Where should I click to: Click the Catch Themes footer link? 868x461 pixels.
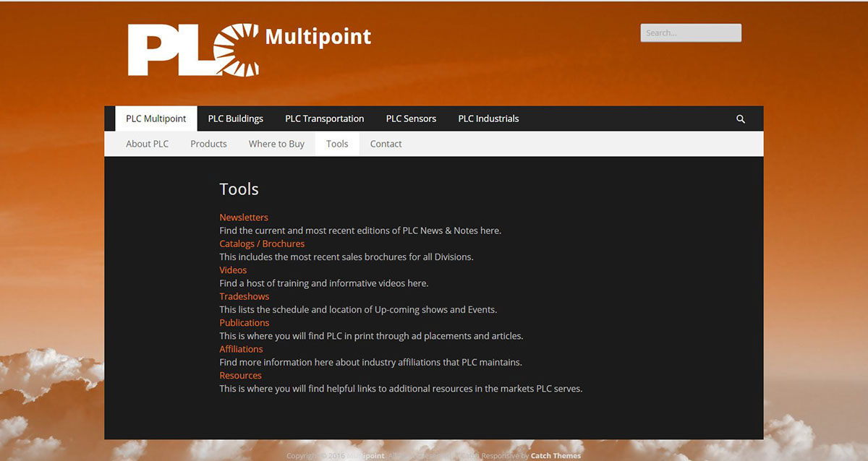point(556,456)
